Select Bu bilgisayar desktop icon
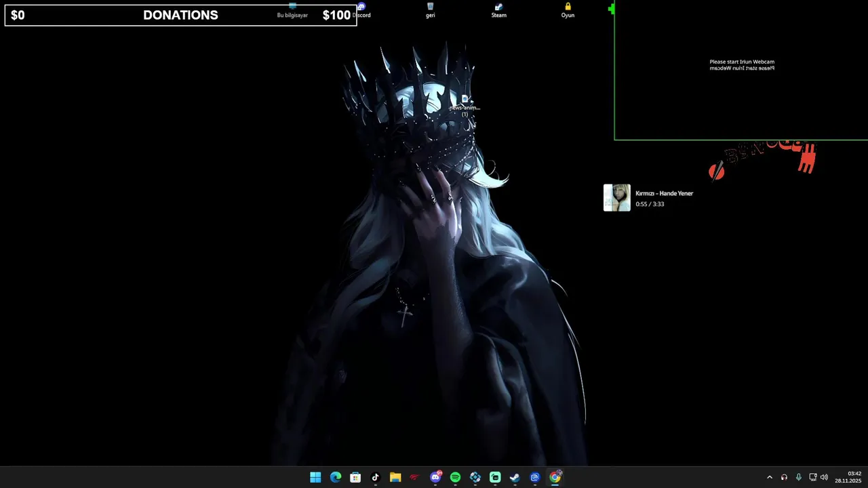868x488 pixels. (292, 10)
